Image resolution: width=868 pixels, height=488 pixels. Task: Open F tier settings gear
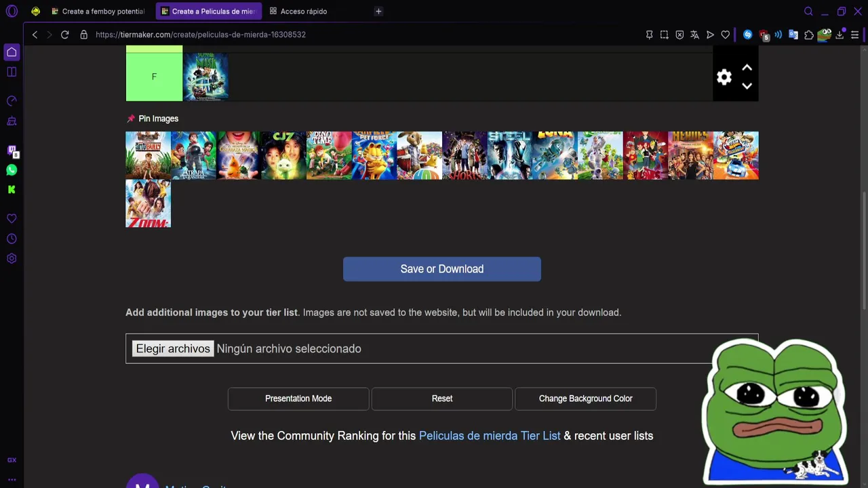[724, 77]
